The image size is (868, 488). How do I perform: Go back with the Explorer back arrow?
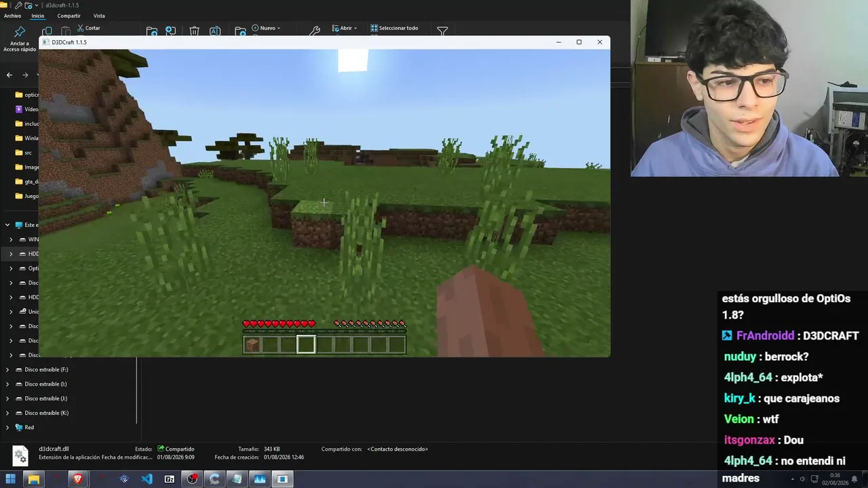point(9,75)
